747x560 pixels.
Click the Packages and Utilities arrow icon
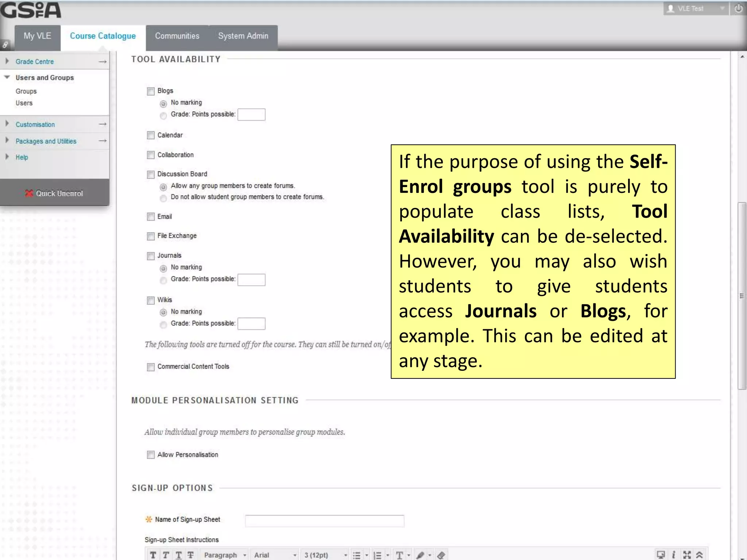pyautogui.click(x=103, y=141)
